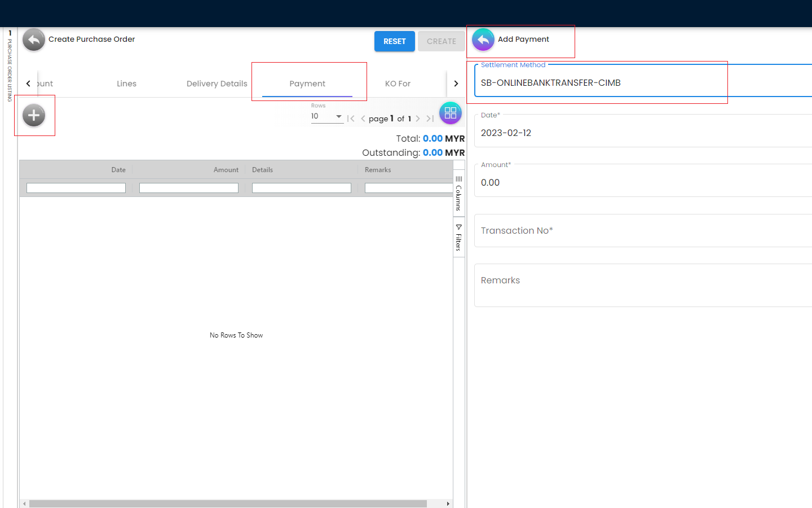Image resolution: width=812 pixels, height=508 pixels.
Task: Expand the Settlement Method dropdown
Action: pos(643,83)
